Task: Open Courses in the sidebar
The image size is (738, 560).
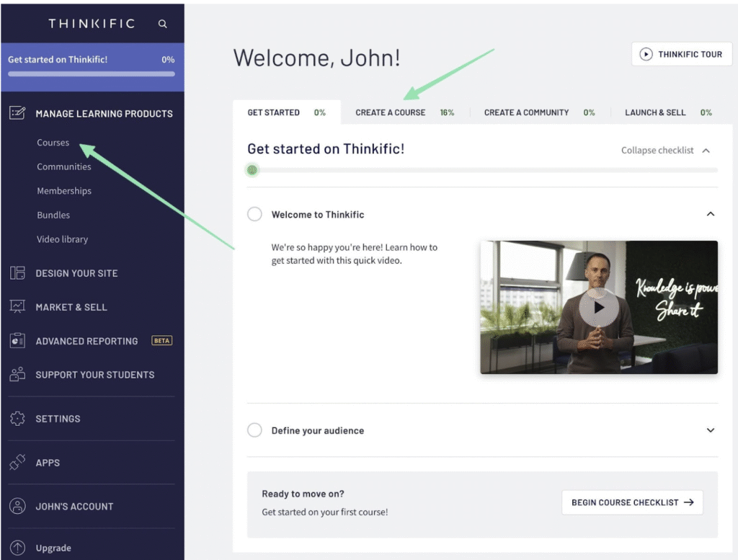Action: point(53,142)
